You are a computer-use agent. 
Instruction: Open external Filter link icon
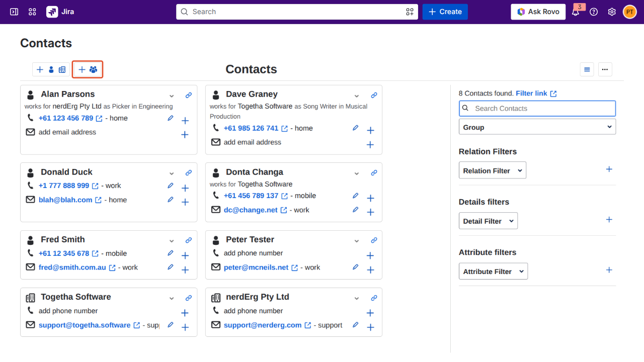pos(553,94)
